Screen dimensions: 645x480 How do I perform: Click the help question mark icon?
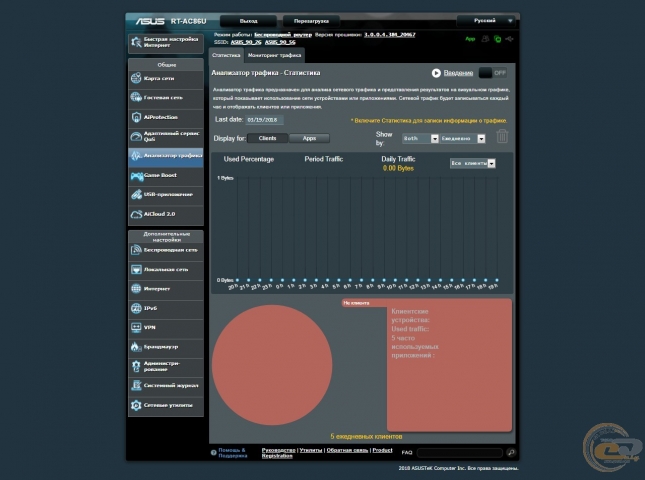[213, 452]
